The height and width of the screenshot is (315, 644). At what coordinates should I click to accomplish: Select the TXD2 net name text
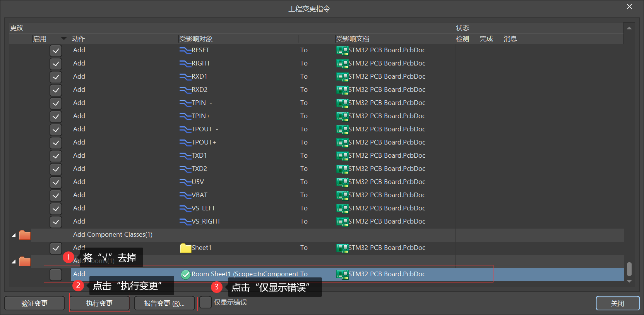[199, 169]
